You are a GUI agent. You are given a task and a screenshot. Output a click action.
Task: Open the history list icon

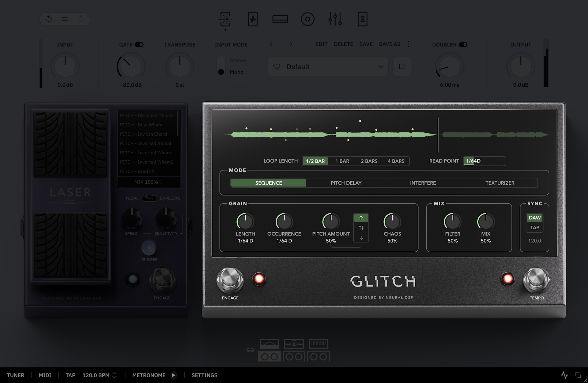[x=65, y=19]
